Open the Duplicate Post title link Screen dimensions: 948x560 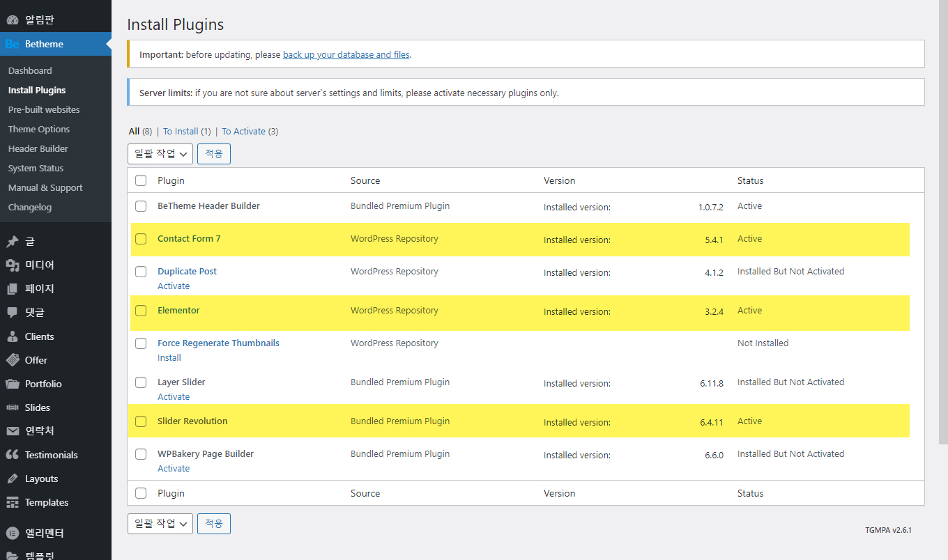tap(187, 272)
